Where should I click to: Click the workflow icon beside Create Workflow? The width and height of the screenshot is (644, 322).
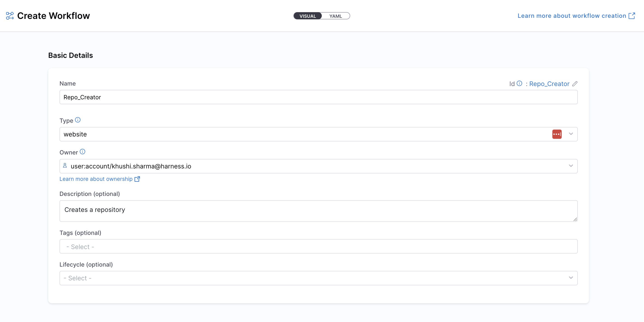10,16
